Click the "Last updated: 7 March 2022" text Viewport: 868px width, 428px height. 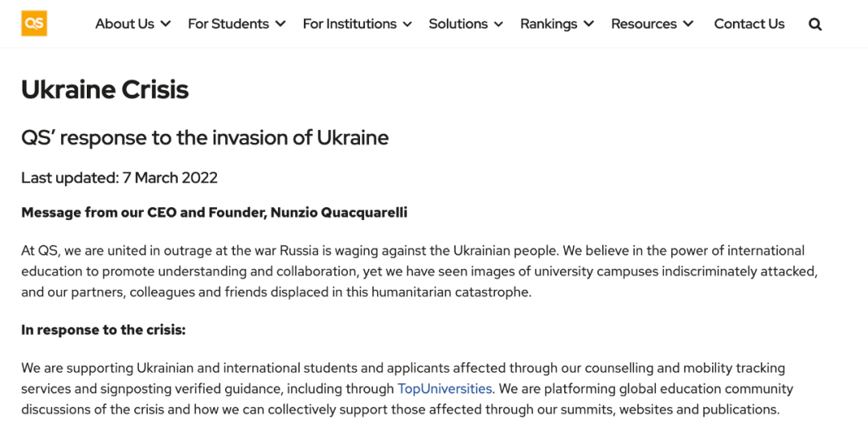click(x=119, y=177)
